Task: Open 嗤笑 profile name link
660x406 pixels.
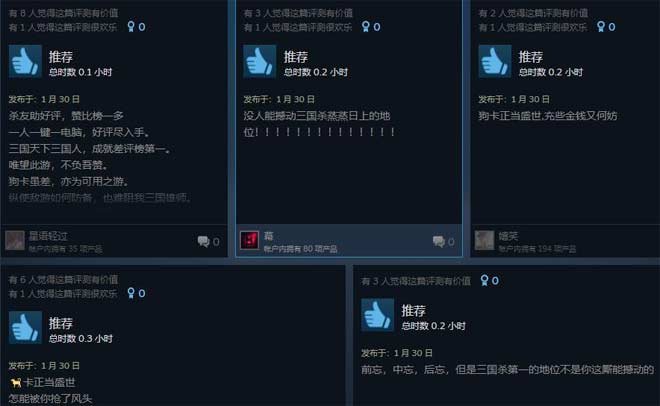Action: [x=508, y=236]
